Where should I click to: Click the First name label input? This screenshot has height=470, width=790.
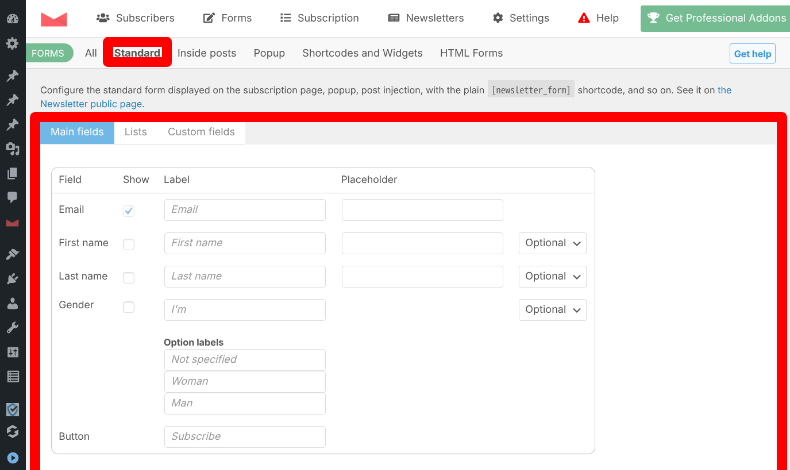245,243
